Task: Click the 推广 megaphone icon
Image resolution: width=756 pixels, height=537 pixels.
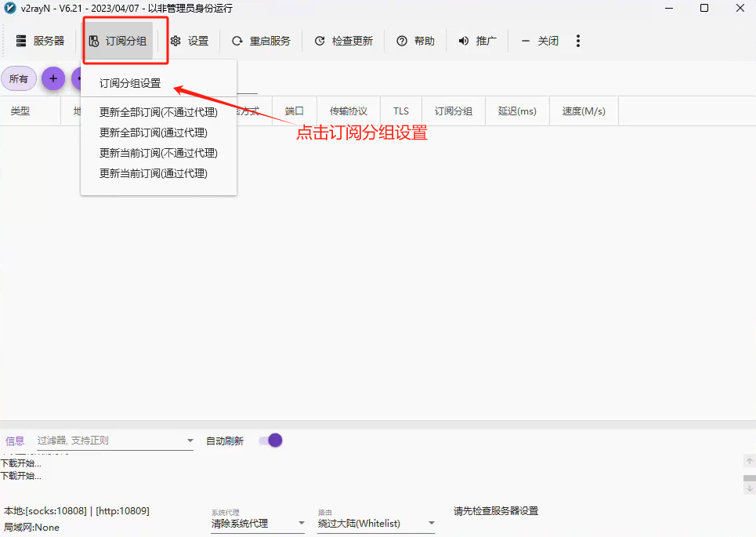Action: [464, 41]
